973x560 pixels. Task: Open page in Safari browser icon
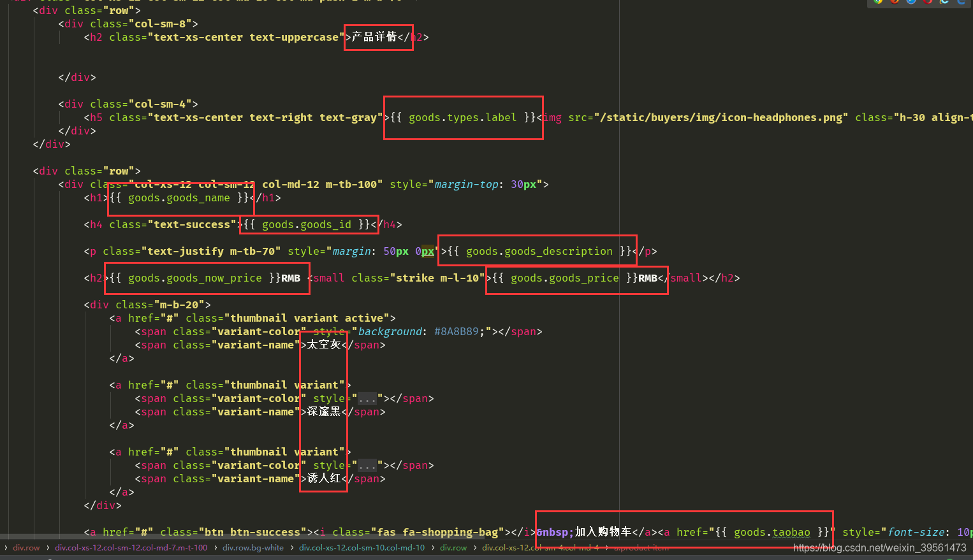pyautogui.click(x=911, y=1)
